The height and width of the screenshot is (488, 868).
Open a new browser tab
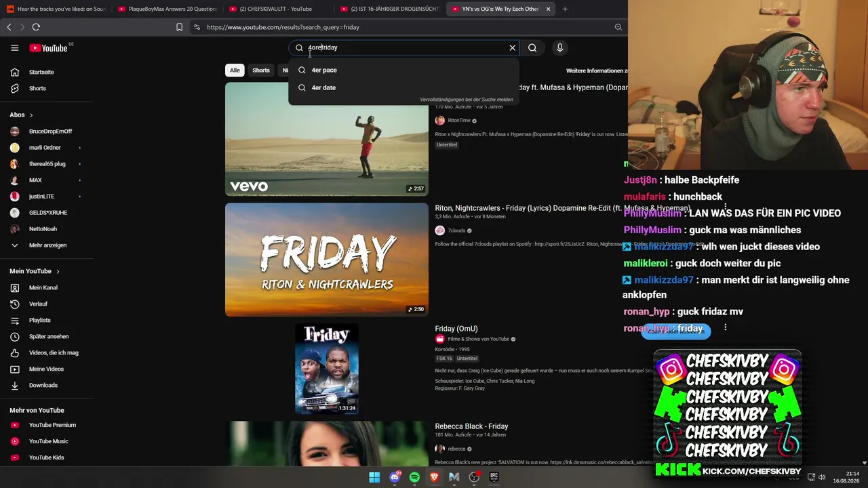(x=565, y=9)
